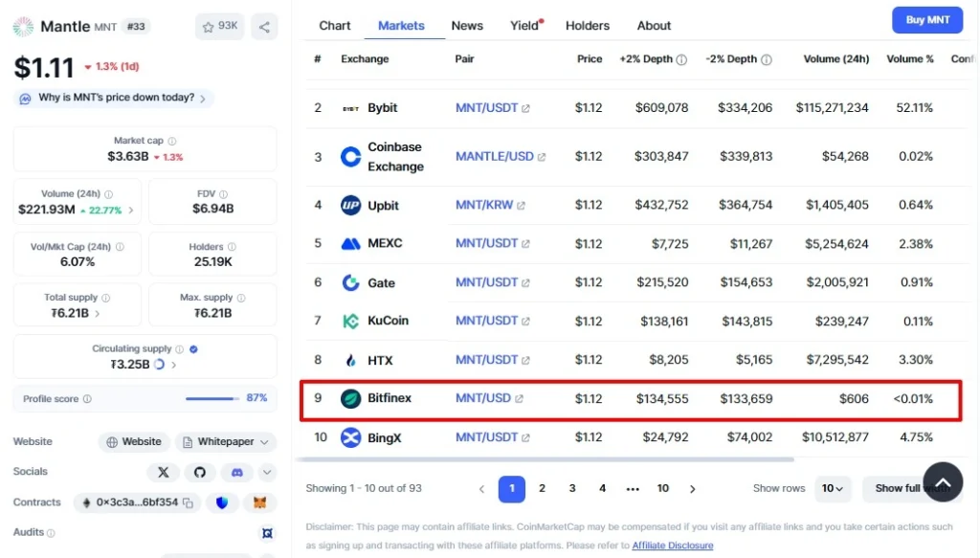Expand Total supply details chevron

tap(98, 314)
